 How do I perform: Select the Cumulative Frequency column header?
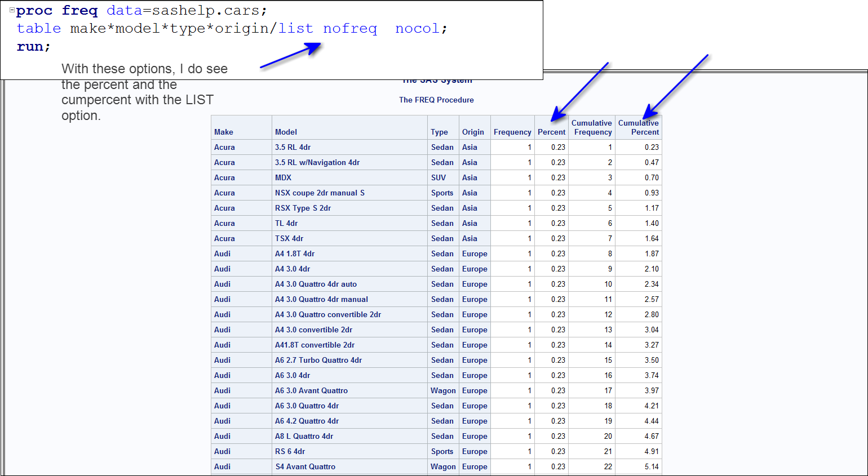[592, 127]
